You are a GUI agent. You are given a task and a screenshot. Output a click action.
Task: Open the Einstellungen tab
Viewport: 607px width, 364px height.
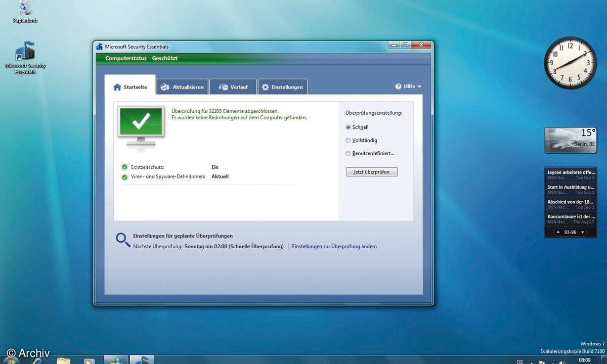click(282, 87)
